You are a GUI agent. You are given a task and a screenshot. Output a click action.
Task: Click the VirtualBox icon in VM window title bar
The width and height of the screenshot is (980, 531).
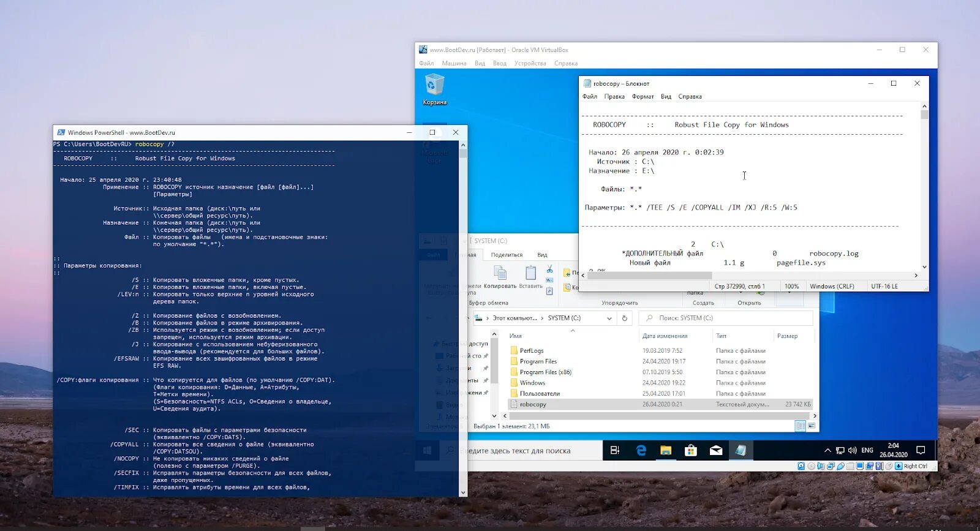click(x=423, y=50)
